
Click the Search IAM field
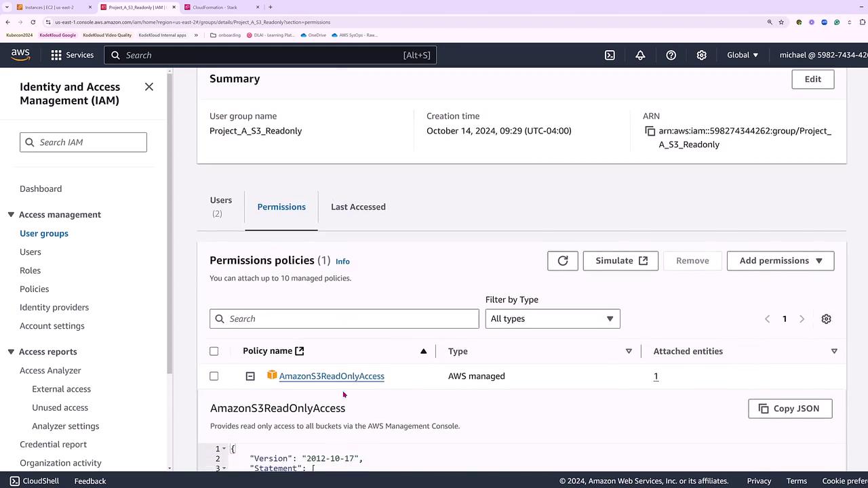[x=83, y=142]
